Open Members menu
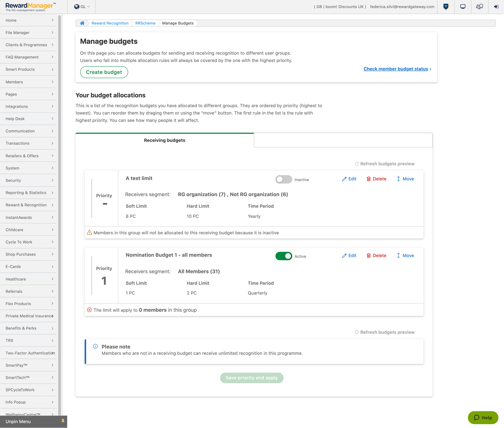The height and width of the screenshot is (428, 504). coord(28,82)
